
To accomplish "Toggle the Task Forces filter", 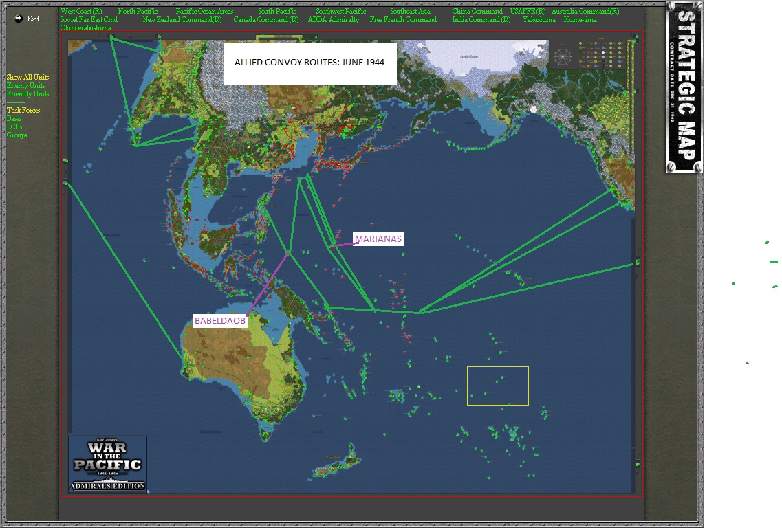I will (23, 110).
